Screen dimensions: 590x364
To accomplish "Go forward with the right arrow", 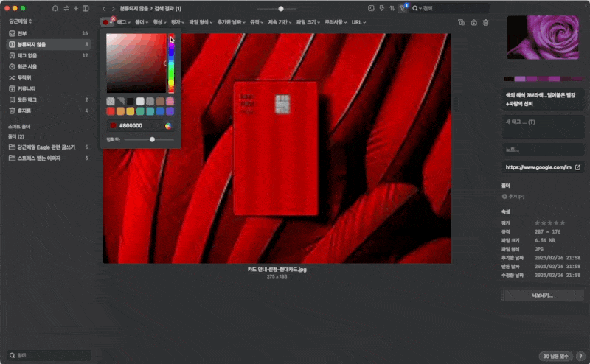I will click(114, 8).
